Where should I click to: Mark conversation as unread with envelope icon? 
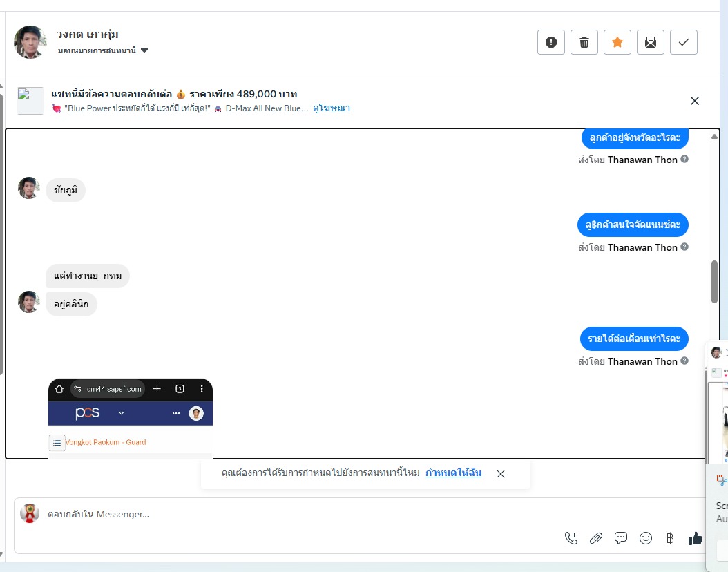(x=651, y=42)
